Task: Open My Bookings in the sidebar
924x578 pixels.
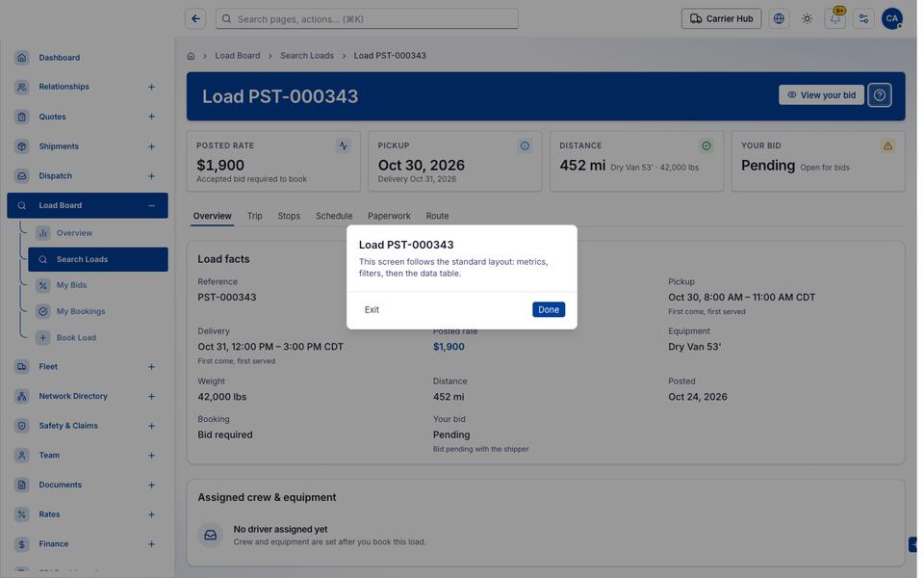Action: pos(98,311)
